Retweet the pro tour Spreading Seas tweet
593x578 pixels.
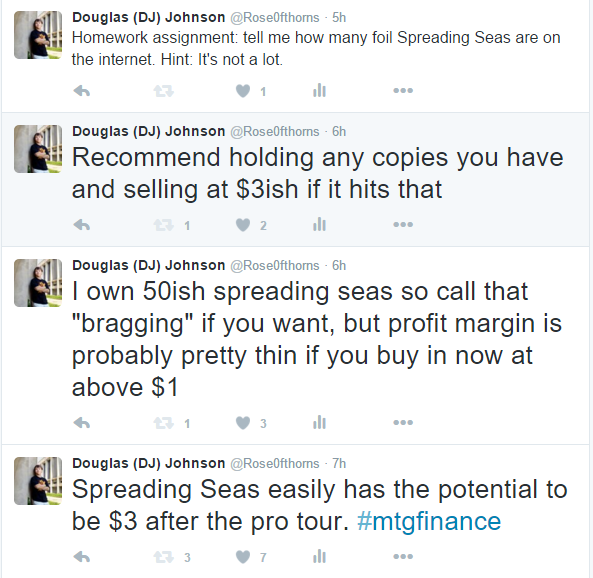pos(163,557)
